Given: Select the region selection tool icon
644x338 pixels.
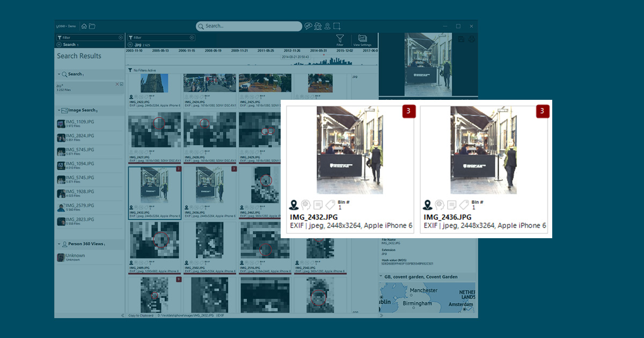Looking at the screenshot, I should tap(337, 26).
